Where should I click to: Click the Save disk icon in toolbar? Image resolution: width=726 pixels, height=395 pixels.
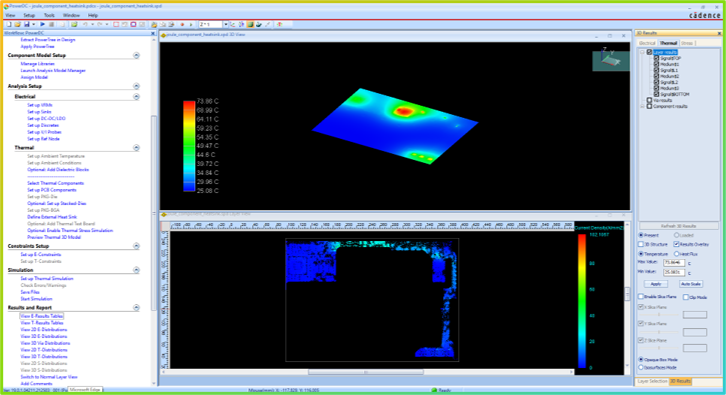pos(26,24)
